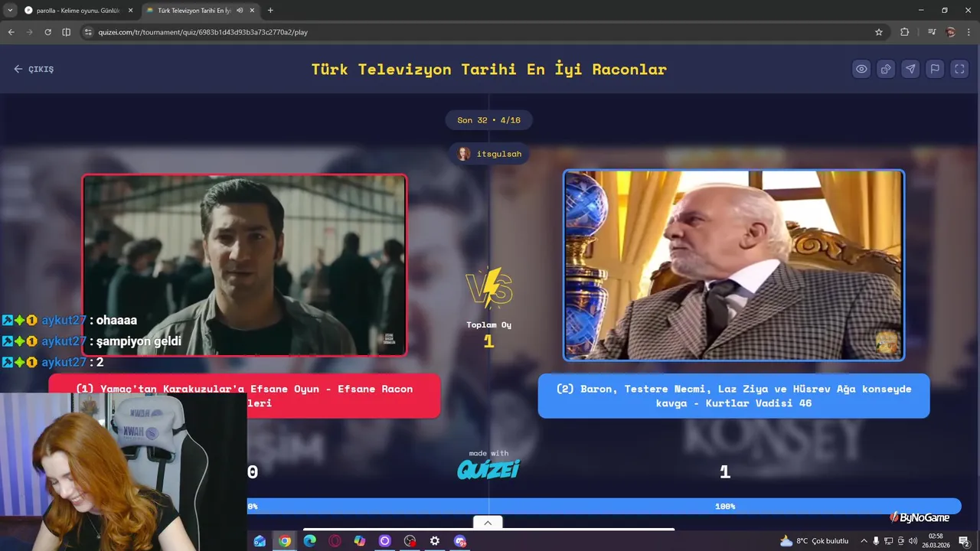Mute audio on the Türk Televizyon tab
Screen dimensions: 980x551
(x=239, y=10)
